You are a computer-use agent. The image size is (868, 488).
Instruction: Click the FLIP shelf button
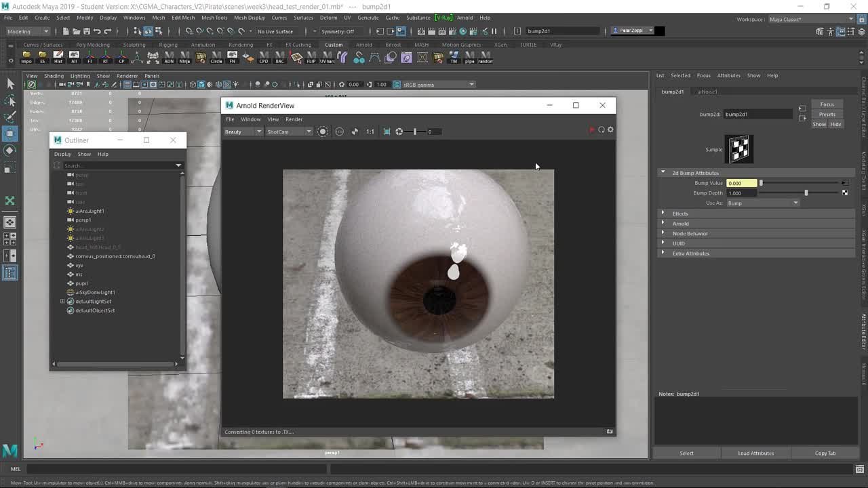pyautogui.click(x=311, y=58)
